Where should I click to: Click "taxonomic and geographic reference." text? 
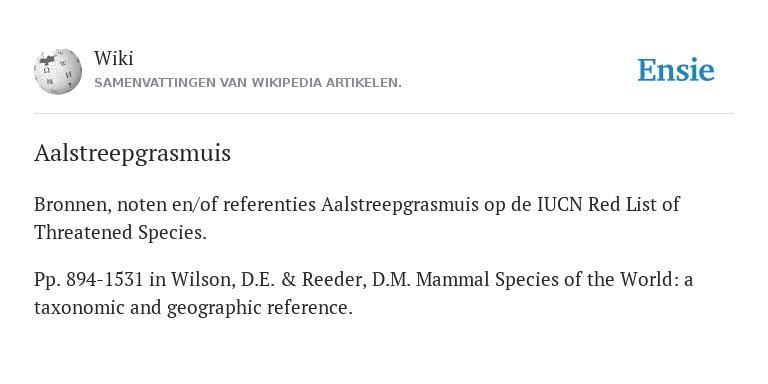(x=193, y=308)
